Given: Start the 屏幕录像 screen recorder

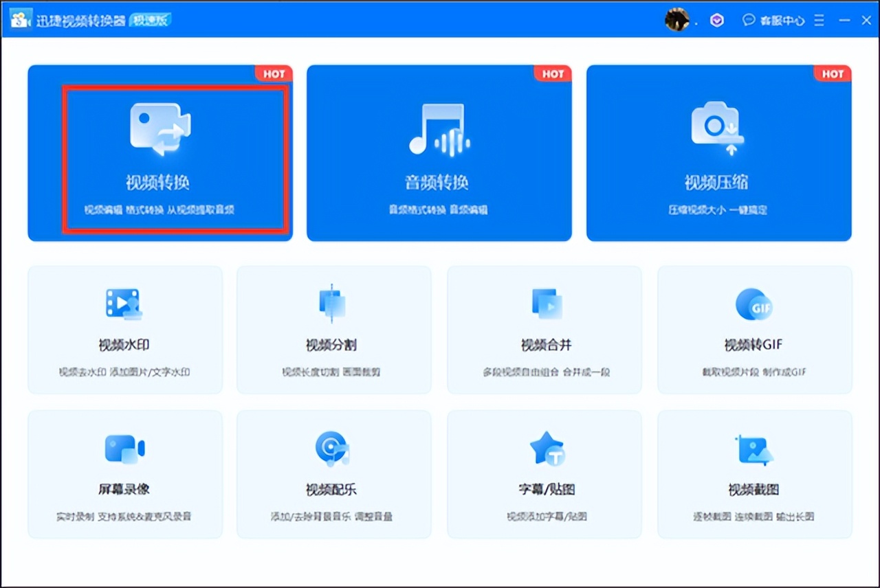Looking at the screenshot, I should point(124,474).
